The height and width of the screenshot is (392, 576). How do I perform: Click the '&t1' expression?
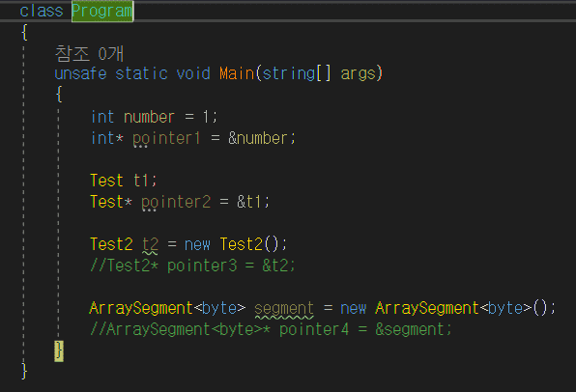click(248, 202)
